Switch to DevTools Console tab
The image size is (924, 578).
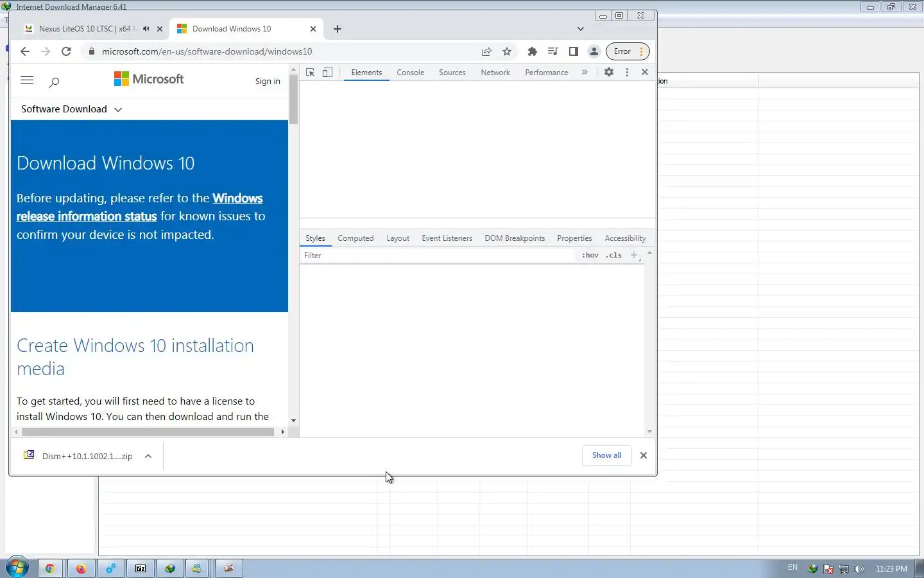click(410, 73)
